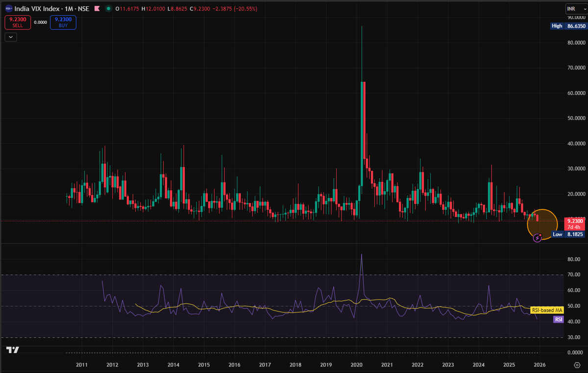The image size is (588, 373).
Task: Click the 2026 year on time axis
Action: click(539, 365)
